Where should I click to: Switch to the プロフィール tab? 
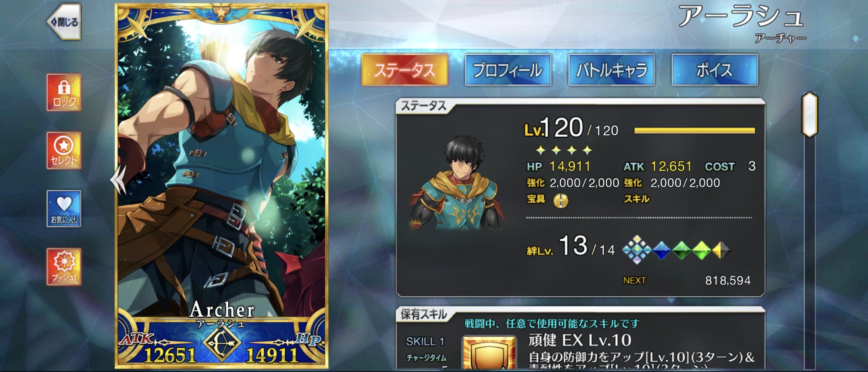[508, 70]
